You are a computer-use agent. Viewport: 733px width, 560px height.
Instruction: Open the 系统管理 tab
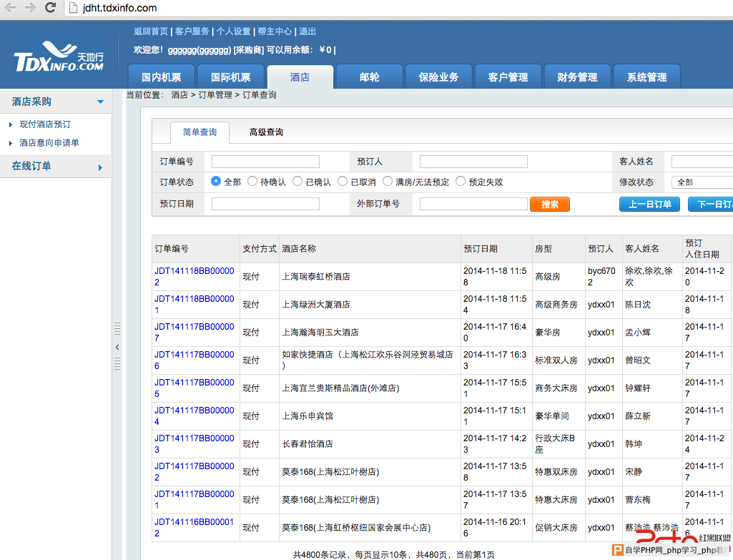tap(646, 77)
